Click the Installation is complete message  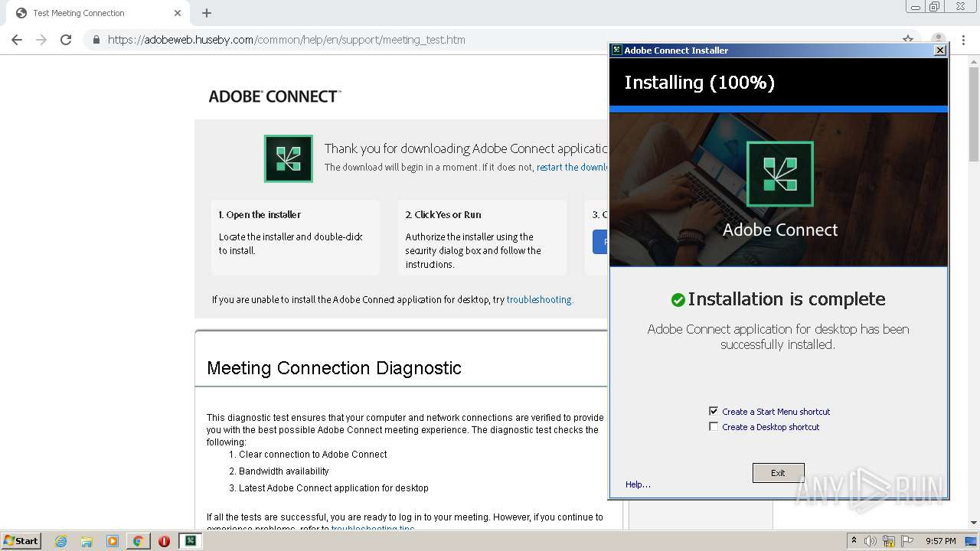pyautogui.click(x=786, y=299)
